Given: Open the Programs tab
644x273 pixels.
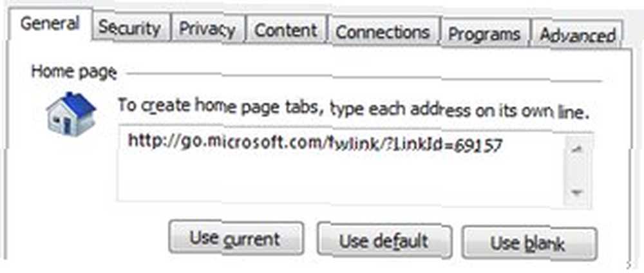Looking at the screenshot, I should [484, 33].
